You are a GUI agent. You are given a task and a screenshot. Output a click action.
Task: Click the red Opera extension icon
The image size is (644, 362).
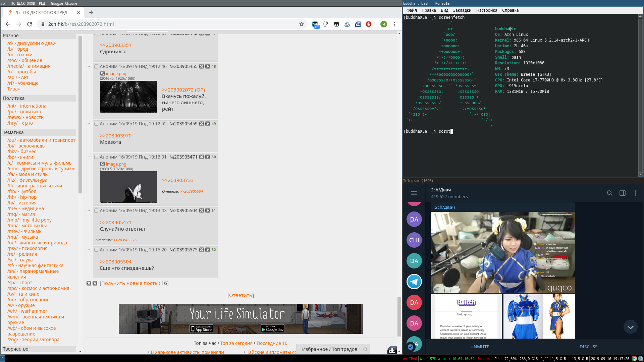369,24
